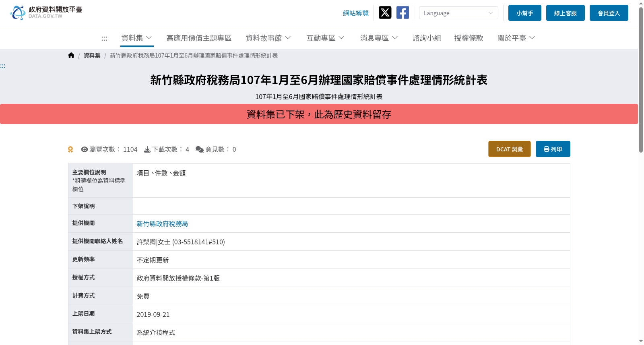Click the 主要欄位說明 row label
Viewport: 644px width, 345px height.
click(89, 172)
